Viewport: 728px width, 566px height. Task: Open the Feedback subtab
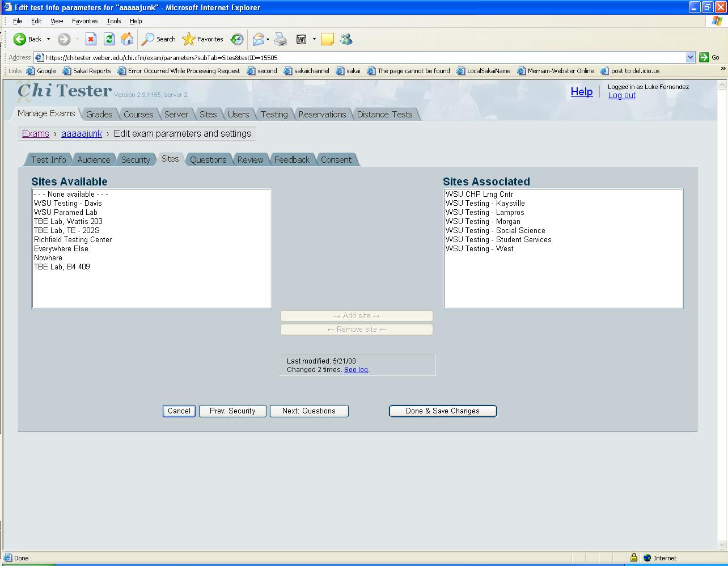tap(292, 159)
